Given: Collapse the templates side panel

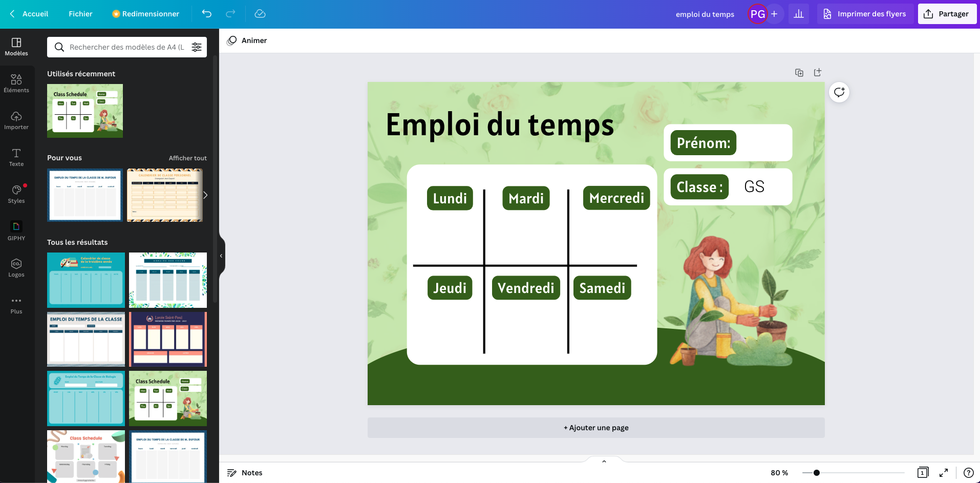Looking at the screenshot, I should coord(221,256).
